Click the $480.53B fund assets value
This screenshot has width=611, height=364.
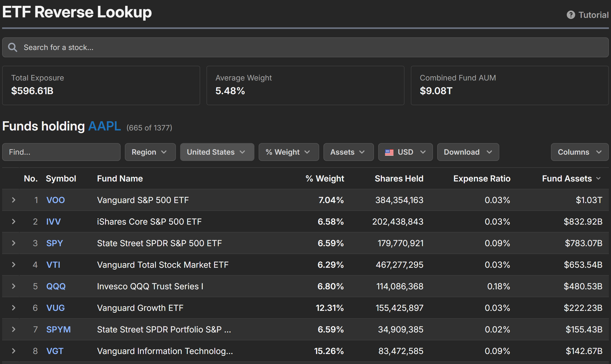point(583,286)
